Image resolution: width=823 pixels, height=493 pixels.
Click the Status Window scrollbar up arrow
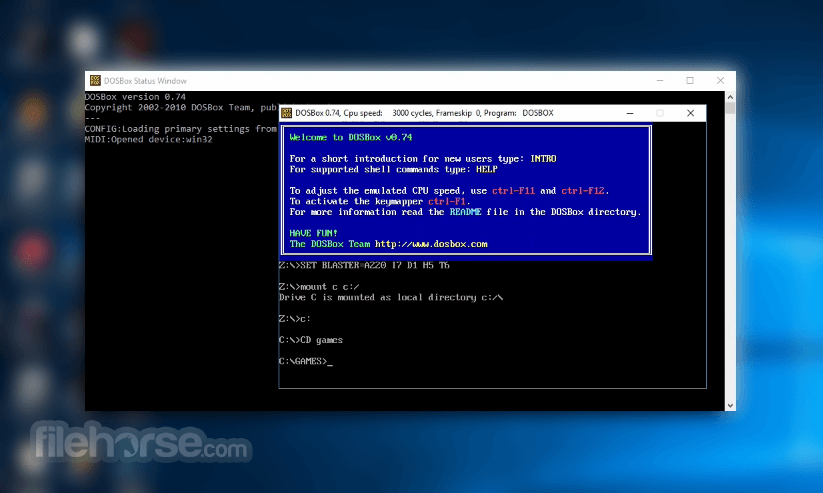point(730,97)
